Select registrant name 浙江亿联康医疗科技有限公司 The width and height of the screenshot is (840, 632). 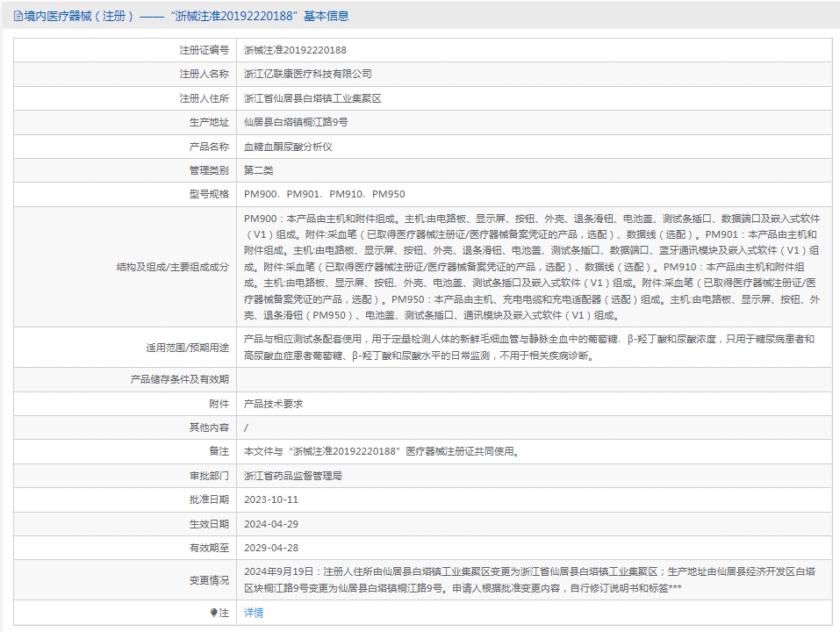pos(307,74)
